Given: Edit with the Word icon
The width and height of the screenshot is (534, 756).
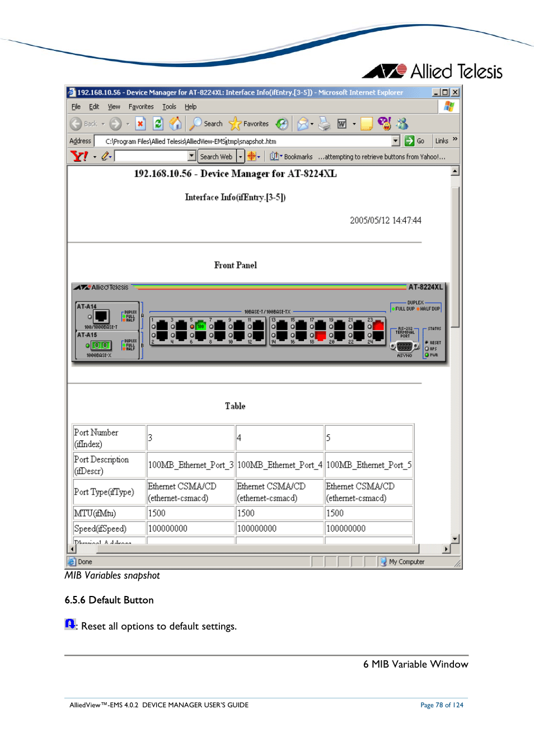Looking at the screenshot, I should click(x=341, y=124).
